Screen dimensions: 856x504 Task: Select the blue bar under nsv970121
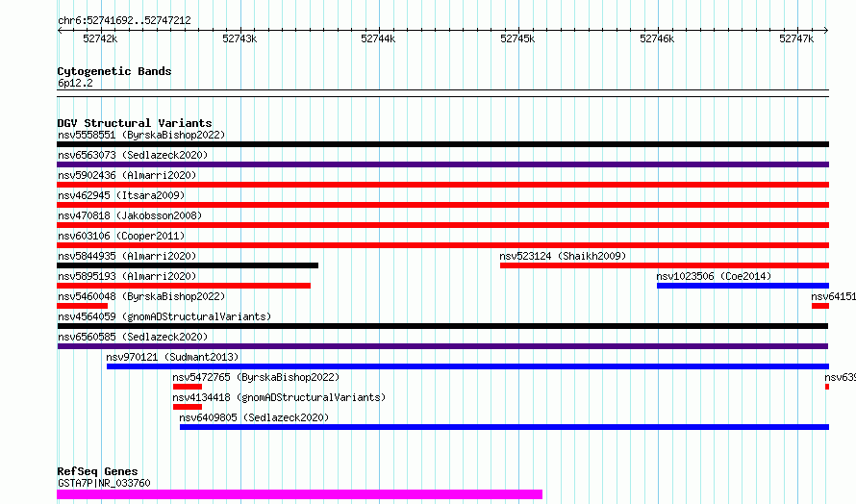467,366
